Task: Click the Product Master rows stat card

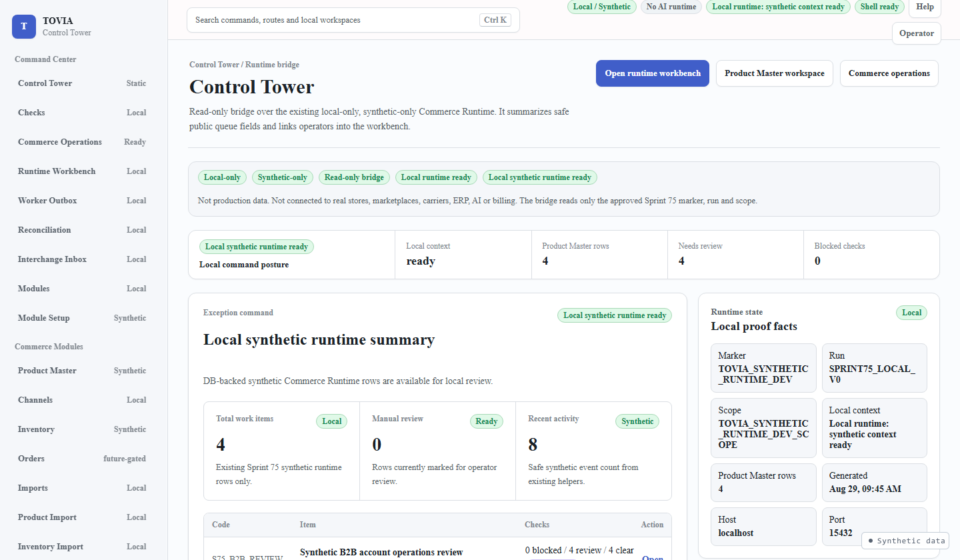Action: (x=599, y=255)
